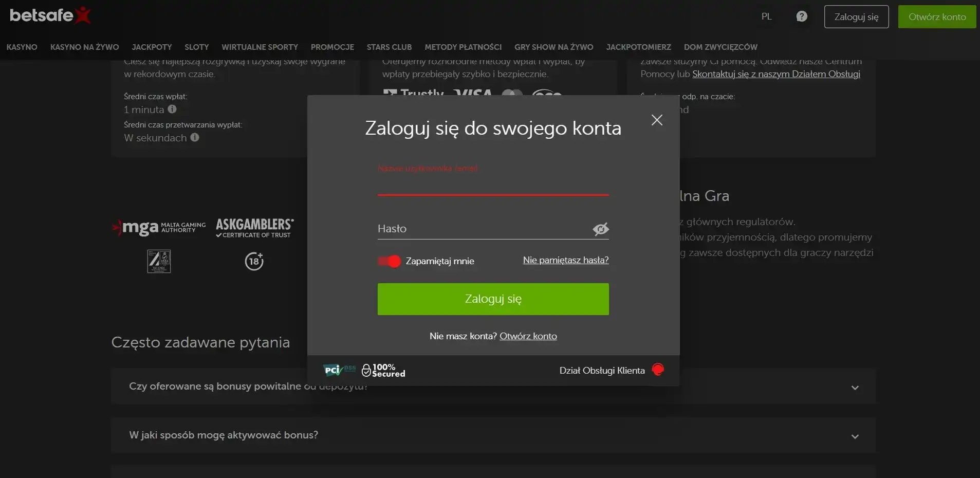
Task: Submit with green Zaloguj się dialog button
Action: point(493,299)
